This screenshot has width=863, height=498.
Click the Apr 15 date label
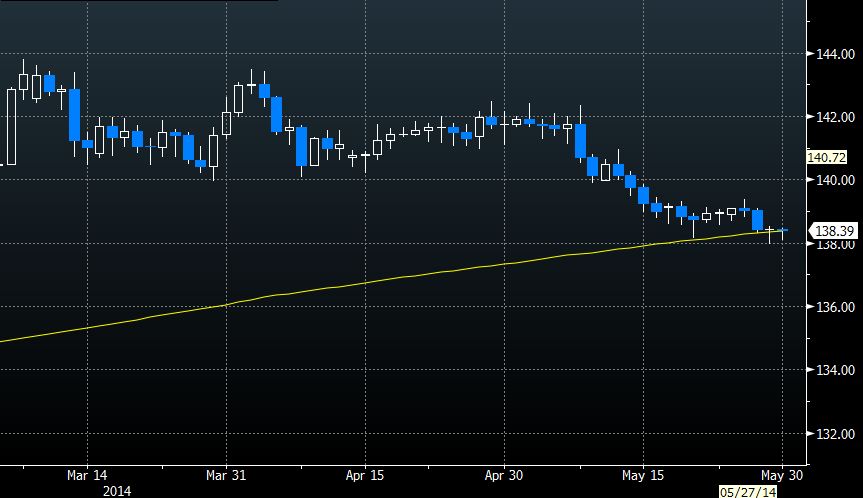tap(364, 475)
